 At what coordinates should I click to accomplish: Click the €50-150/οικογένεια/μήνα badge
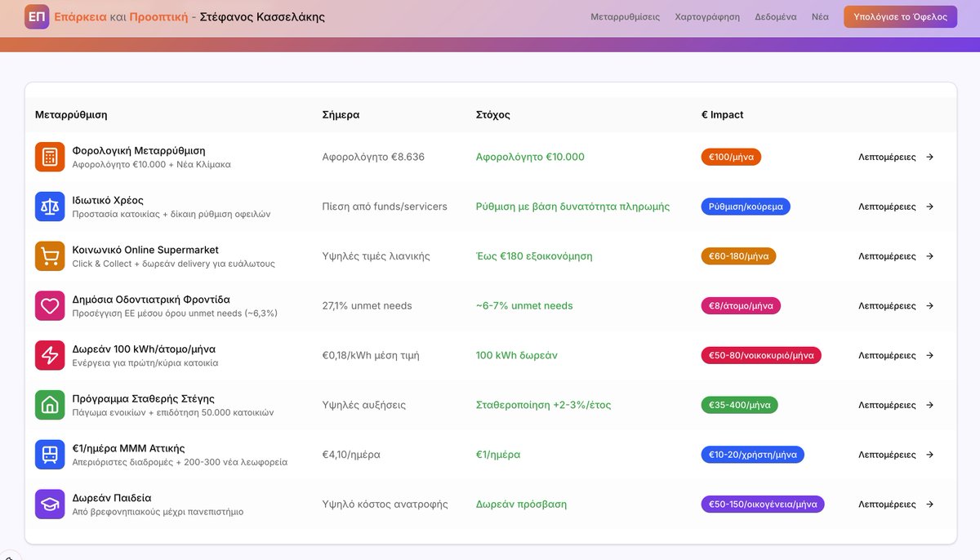pos(763,504)
